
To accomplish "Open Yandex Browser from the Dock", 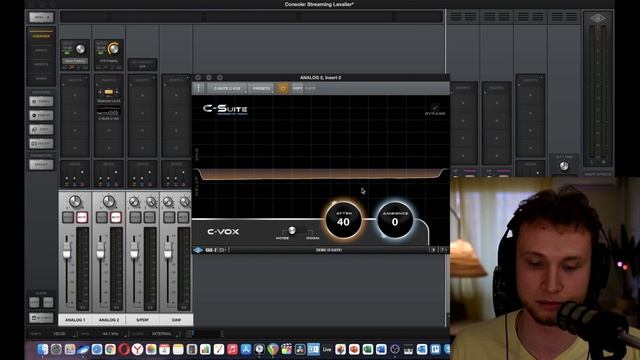I will pos(138,349).
